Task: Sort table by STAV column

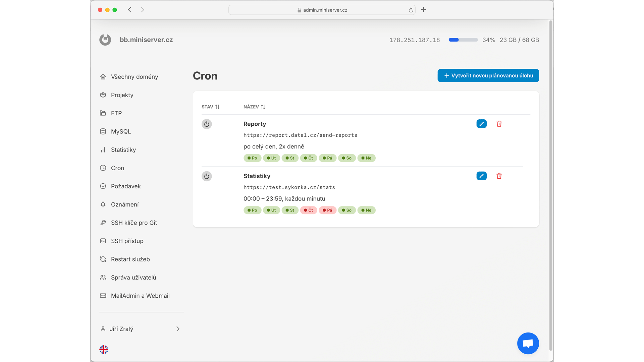Action: point(211,107)
